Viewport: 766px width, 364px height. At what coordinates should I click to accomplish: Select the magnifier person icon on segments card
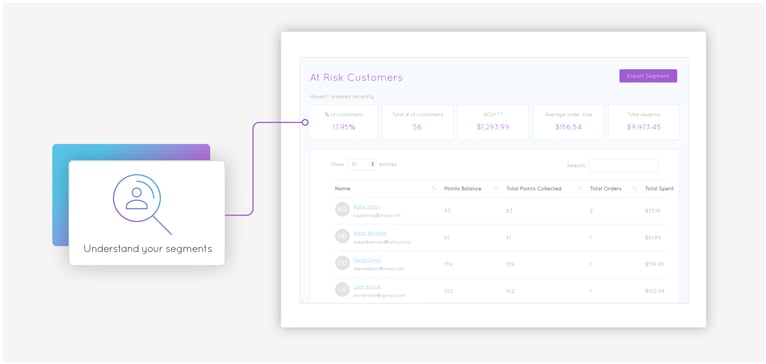point(142,204)
